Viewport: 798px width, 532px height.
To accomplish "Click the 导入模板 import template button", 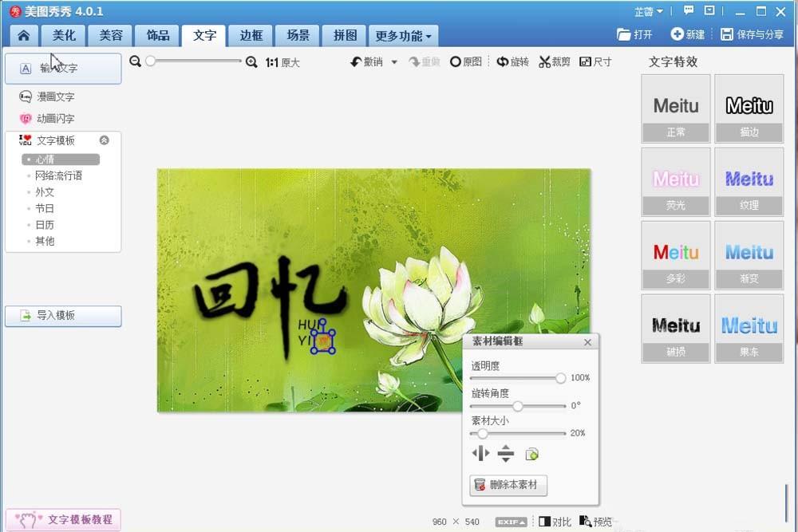I will click(x=63, y=316).
